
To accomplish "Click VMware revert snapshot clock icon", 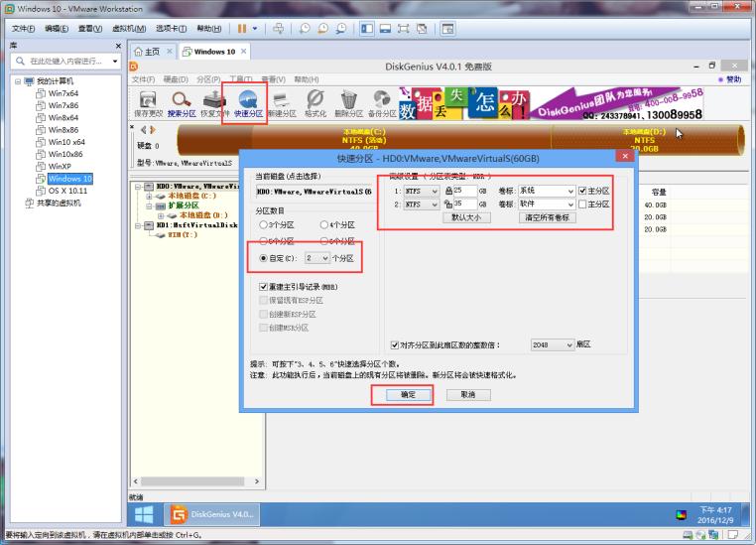I will point(323,29).
